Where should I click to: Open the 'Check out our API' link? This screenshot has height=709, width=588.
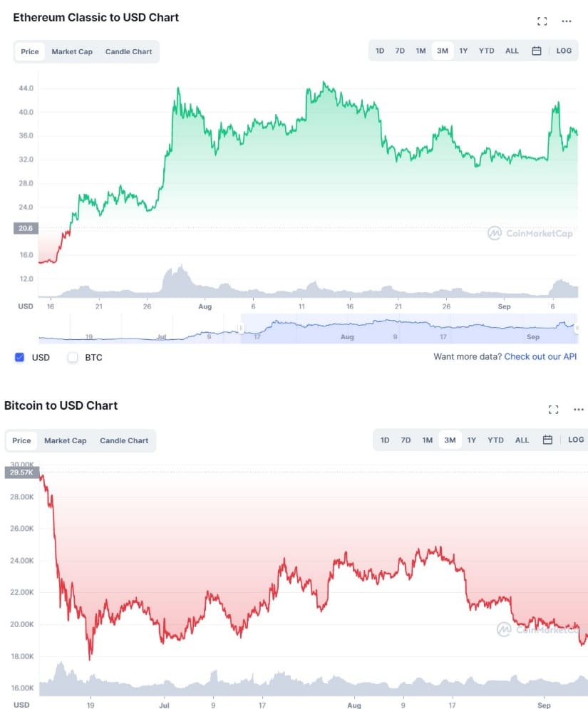[x=540, y=356]
